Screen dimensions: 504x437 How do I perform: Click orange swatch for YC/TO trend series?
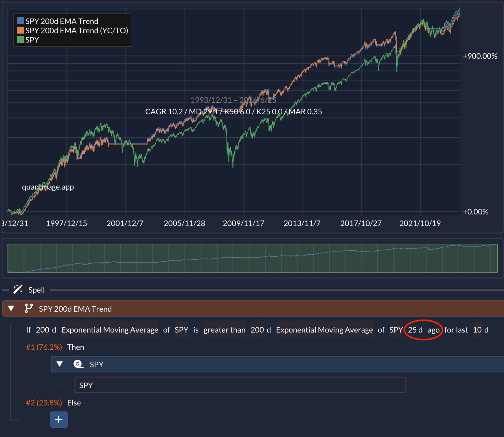(21, 30)
